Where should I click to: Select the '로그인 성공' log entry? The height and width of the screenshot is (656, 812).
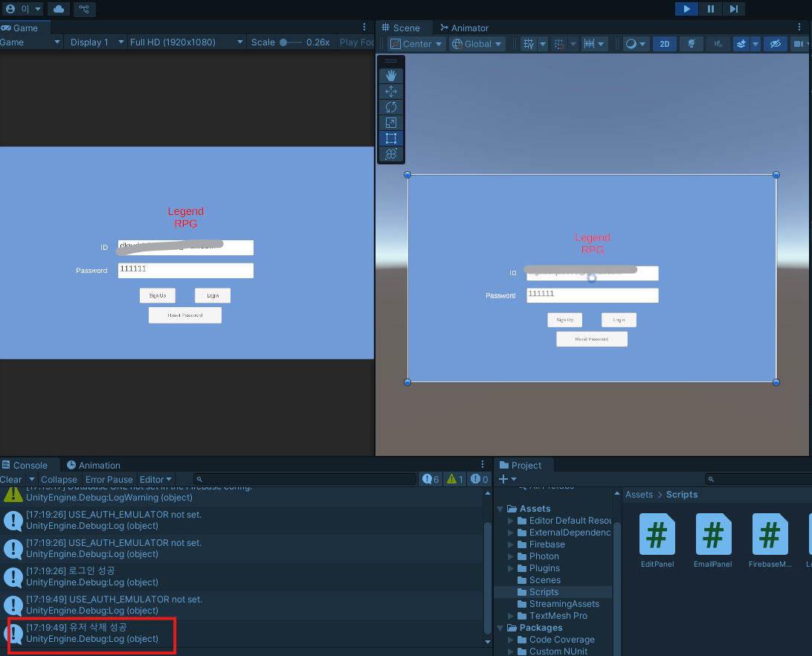242,576
